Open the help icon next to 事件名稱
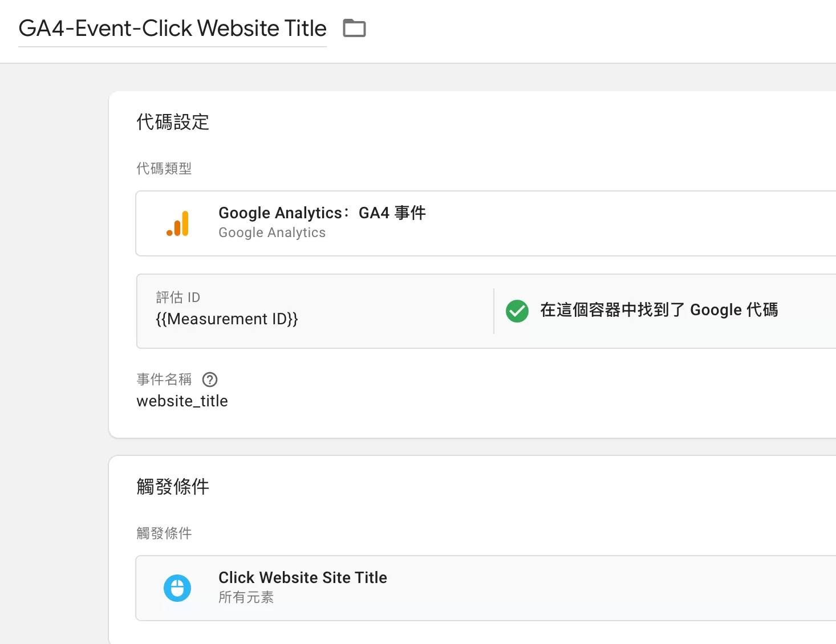836x644 pixels. 210,380
